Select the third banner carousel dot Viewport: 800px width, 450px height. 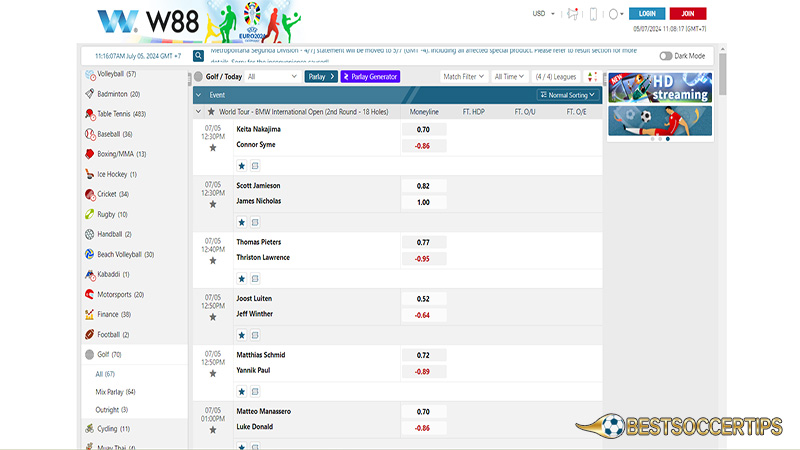(668, 139)
